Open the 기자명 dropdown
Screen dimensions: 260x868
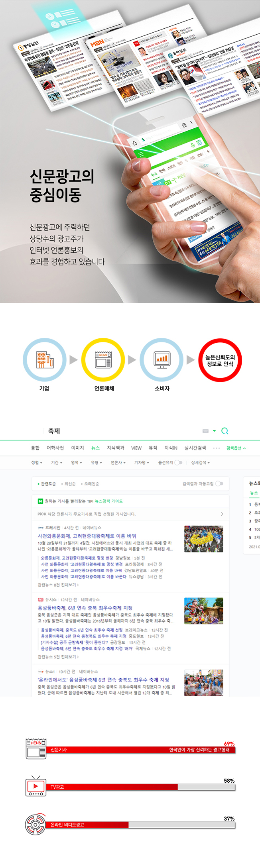pyautogui.click(x=142, y=463)
